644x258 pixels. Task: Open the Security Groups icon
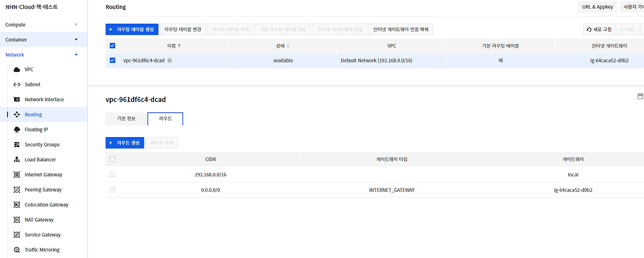coord(17,145)
